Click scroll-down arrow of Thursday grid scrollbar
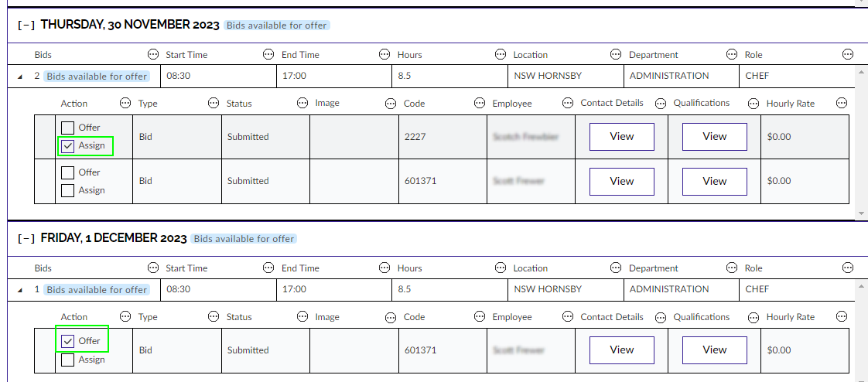This screenshot has height=382, width=868. (x=861, y=212)
